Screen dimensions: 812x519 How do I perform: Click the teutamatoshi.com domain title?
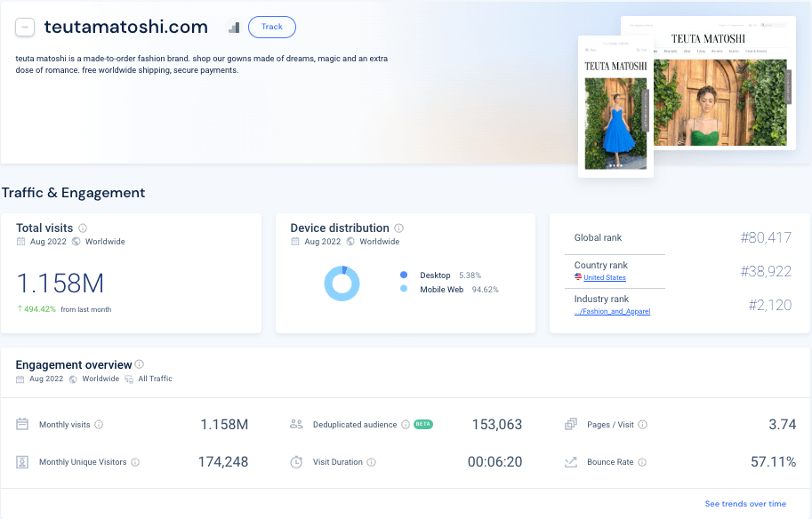click(125, 27)
